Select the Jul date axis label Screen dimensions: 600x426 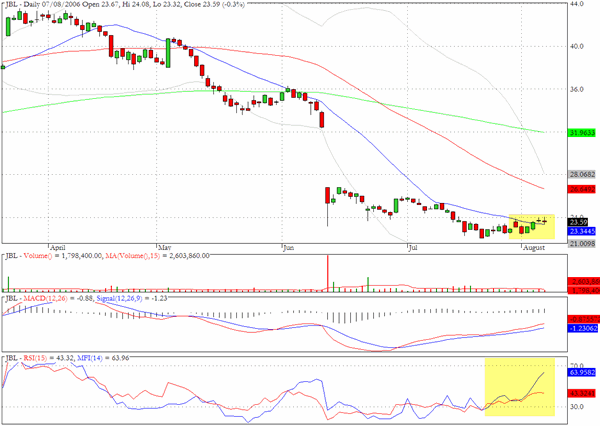coord(413,248)
